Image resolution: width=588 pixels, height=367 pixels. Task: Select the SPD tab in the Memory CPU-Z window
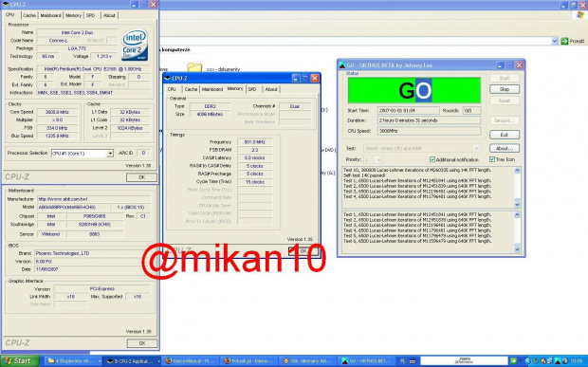point(252,89)
